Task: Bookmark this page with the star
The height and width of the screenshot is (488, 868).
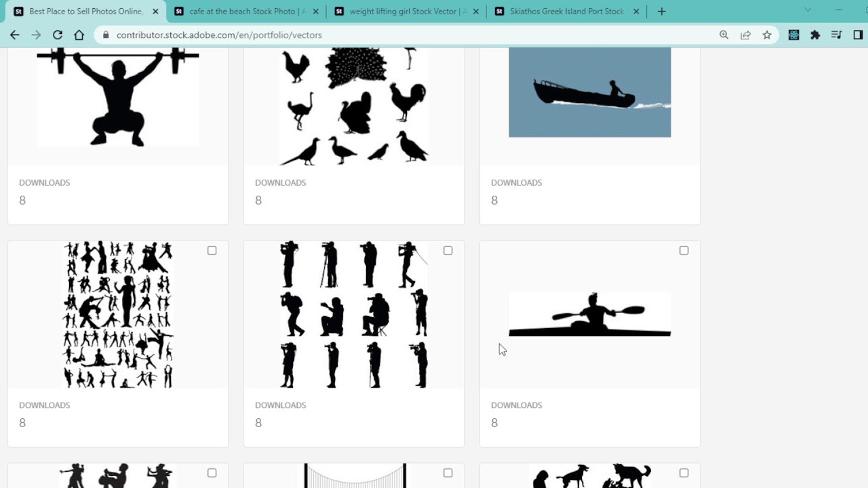Action: click(x=767, y=35)
